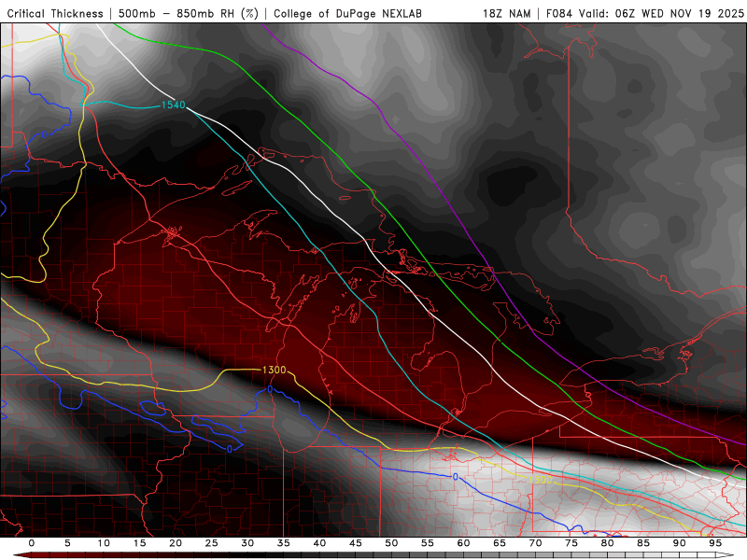Select the "95" tick on the color scale

(715, 543)
